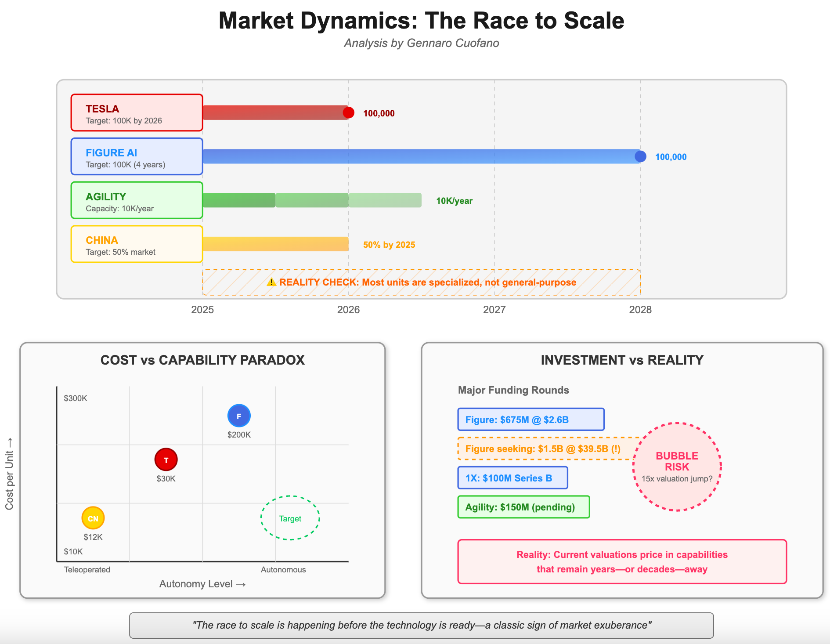Click the 2027 axis label

coord(494,310)
